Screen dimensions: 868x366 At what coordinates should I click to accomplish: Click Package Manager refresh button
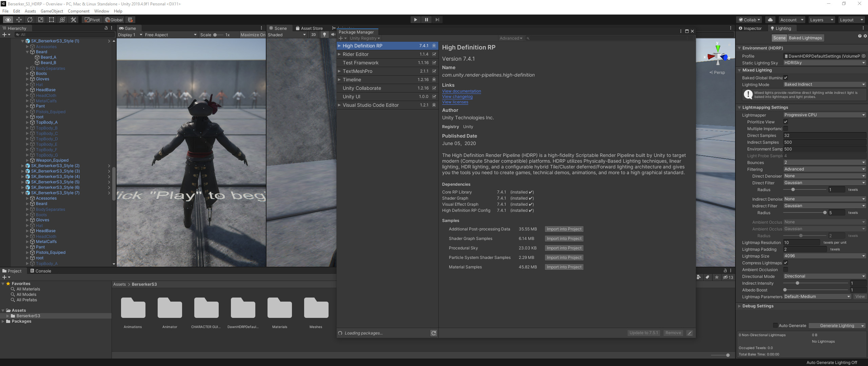click(x=434, y=333)
